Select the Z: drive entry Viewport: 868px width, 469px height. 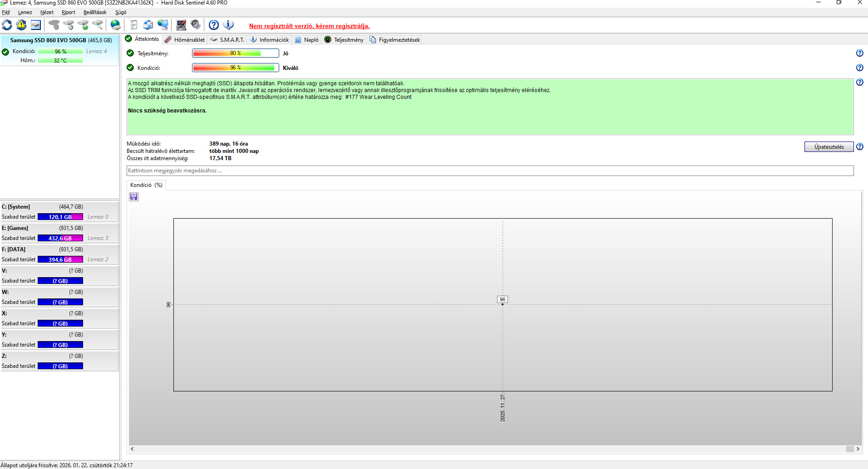60,361
